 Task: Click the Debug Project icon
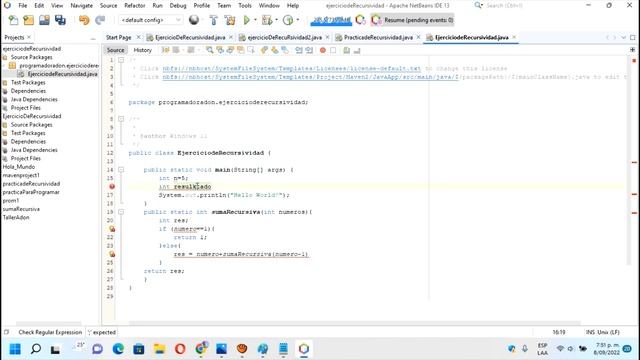click(267, 20)
